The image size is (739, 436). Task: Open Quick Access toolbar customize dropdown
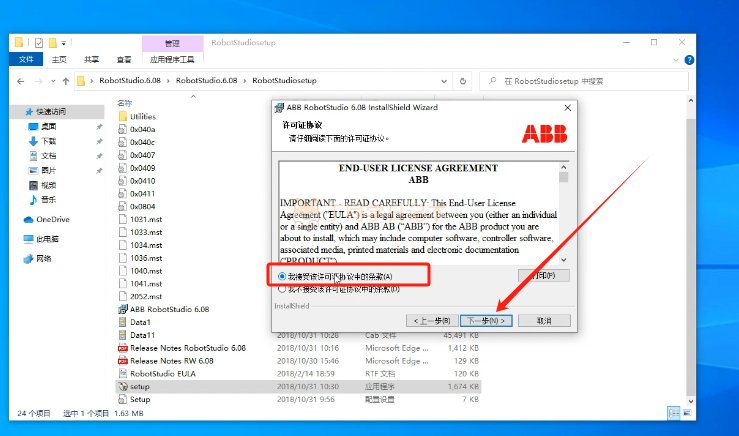point(64,43)
